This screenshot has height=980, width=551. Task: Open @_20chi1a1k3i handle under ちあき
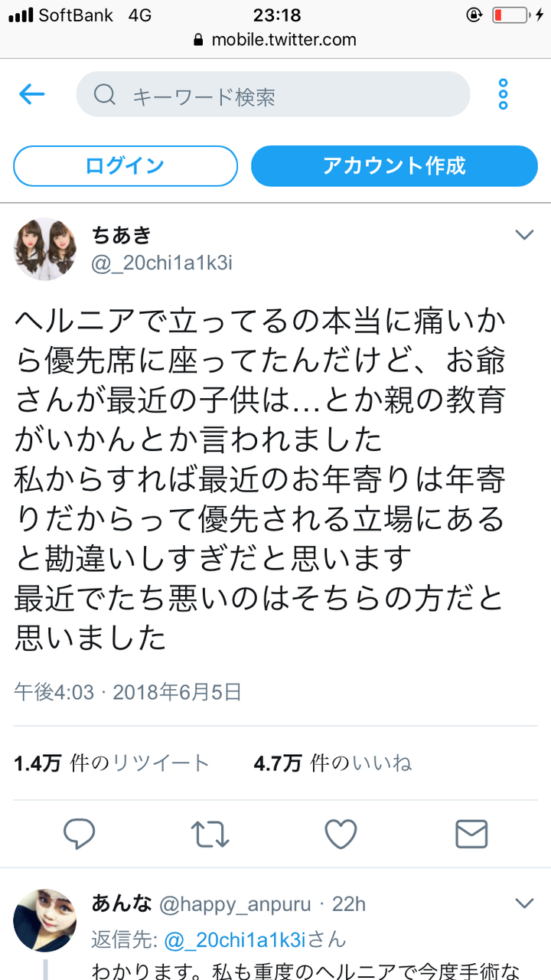point(161,263)
